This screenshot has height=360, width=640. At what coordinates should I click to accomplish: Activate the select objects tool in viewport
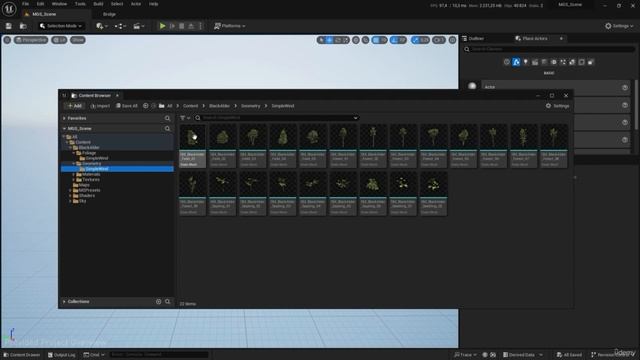[321, 40]
